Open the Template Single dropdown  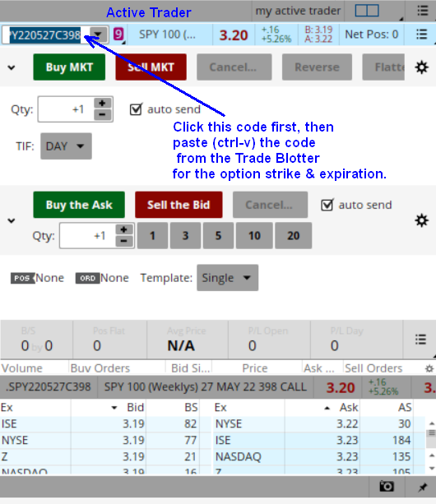click(x=227, y=278)
